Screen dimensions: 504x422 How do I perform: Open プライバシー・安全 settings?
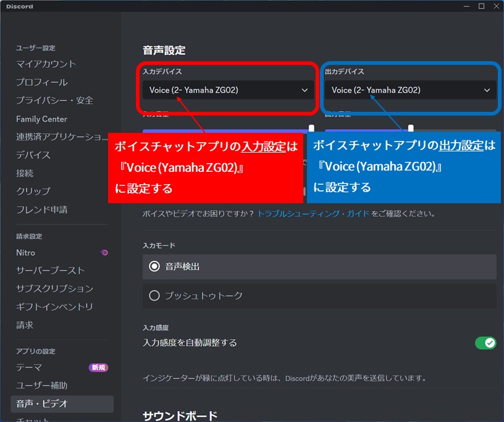tap(54, 100)
